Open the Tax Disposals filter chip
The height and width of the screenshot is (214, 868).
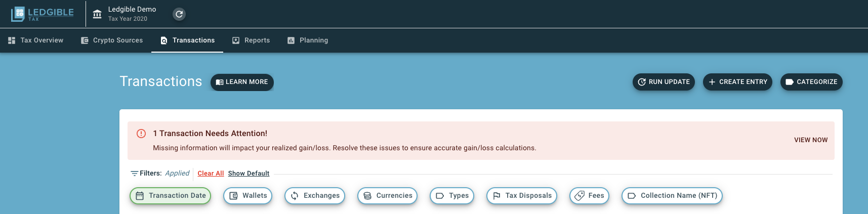522,196
